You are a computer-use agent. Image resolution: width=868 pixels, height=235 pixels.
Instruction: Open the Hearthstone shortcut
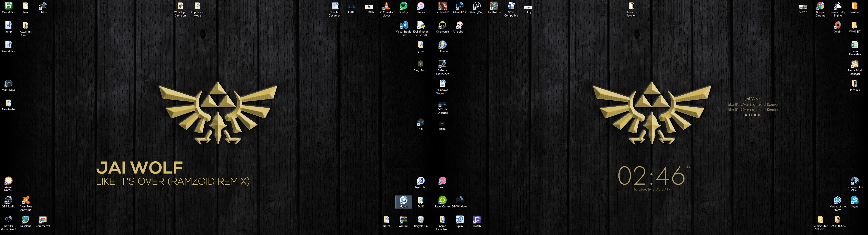click(494, 8)
